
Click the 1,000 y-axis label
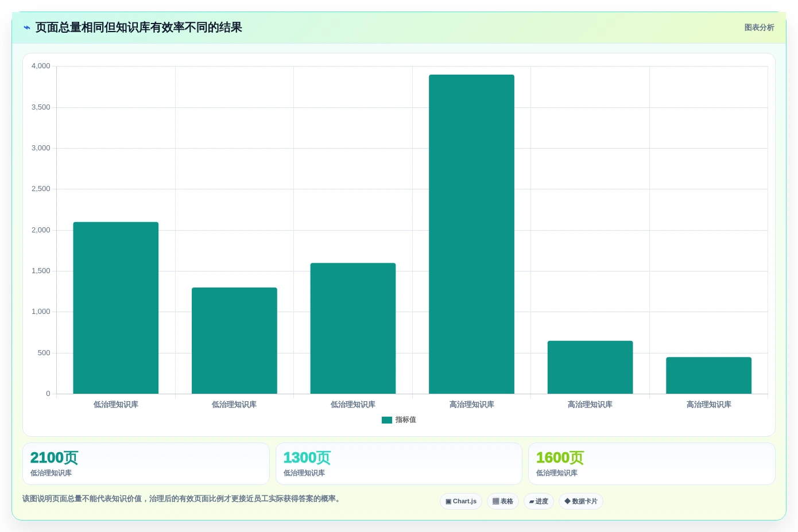click(41, 312)
